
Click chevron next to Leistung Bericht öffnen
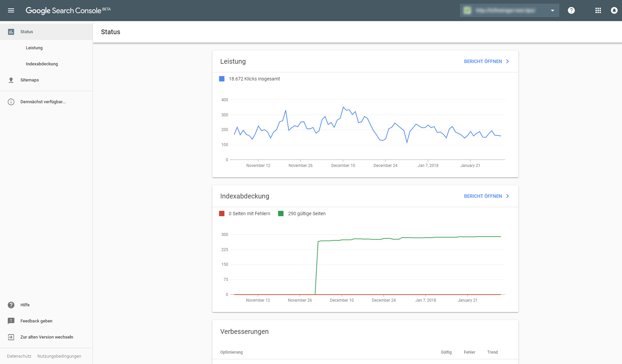coord(508,61)
